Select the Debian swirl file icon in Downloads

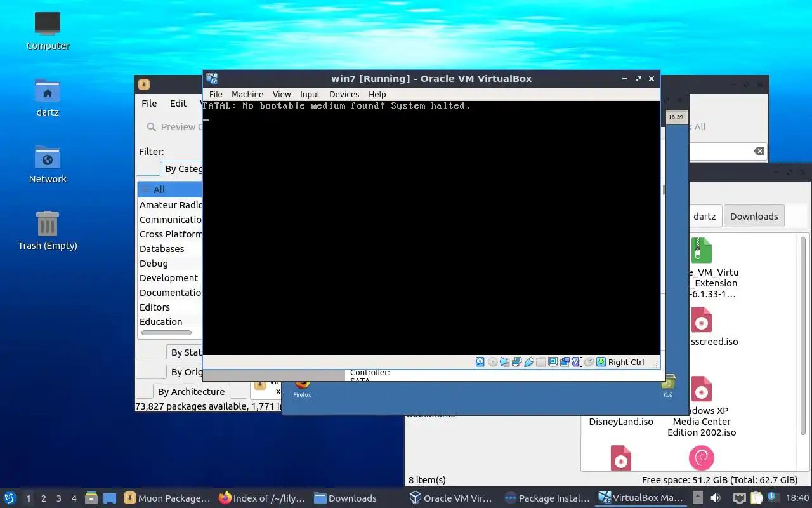point(701,458)
